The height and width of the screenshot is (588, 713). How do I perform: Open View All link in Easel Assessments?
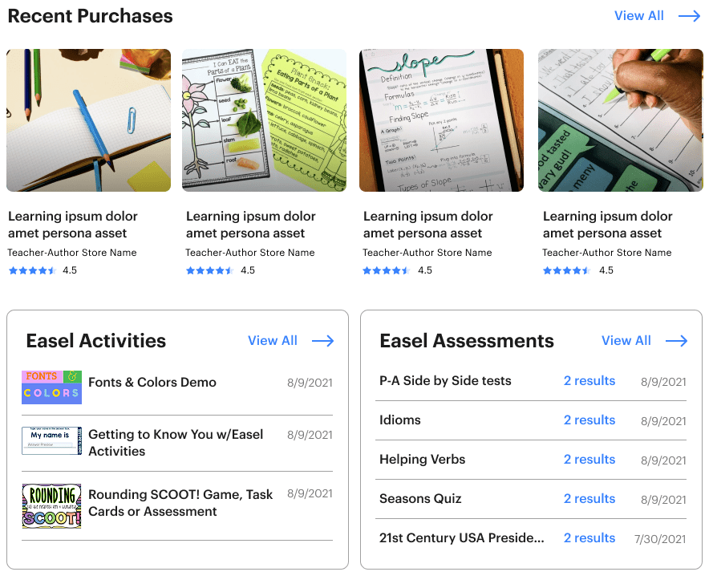tap(626, 341)
